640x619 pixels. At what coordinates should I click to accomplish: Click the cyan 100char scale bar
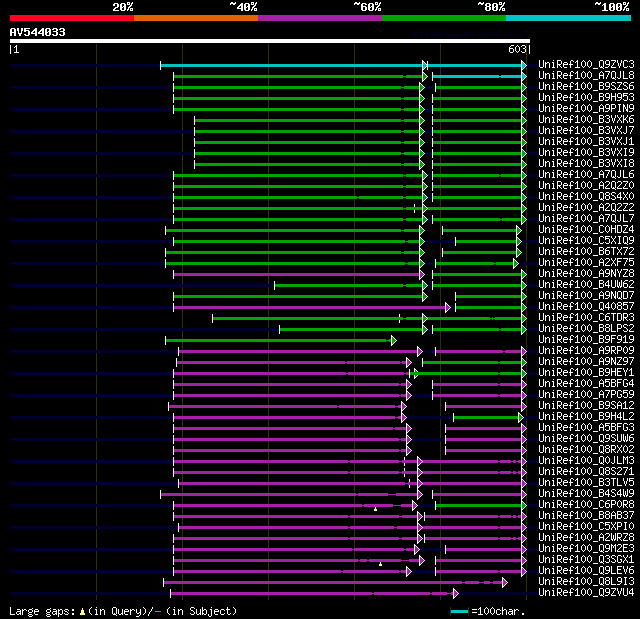click(x=459, y=611)
